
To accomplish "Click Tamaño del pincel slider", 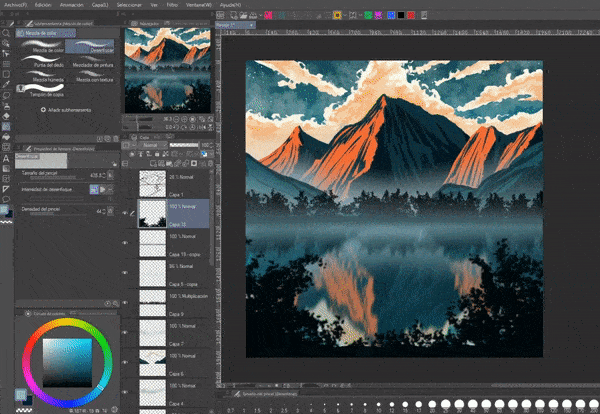I will click(57, 178).
